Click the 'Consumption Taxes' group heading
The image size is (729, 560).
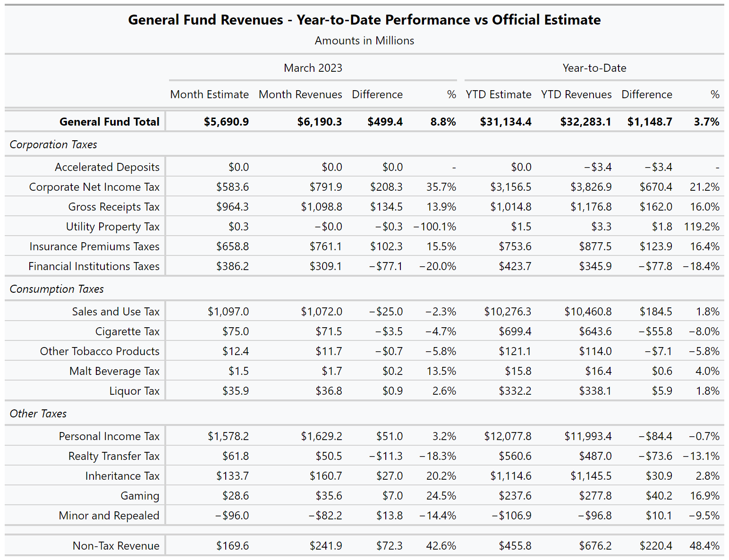click(57, 289)
